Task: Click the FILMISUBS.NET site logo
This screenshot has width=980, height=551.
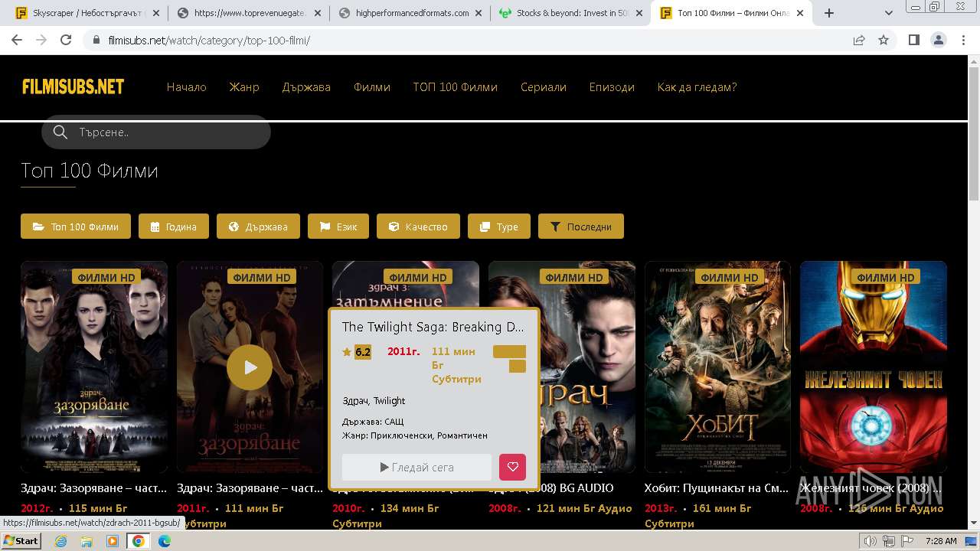Action: tap(73, 86)
